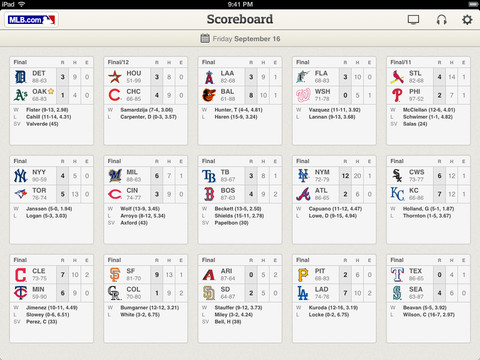The width and height of the screenshot is (480, 360).
Task: Select the DET team abbreviation
Action: click(39, 73)
